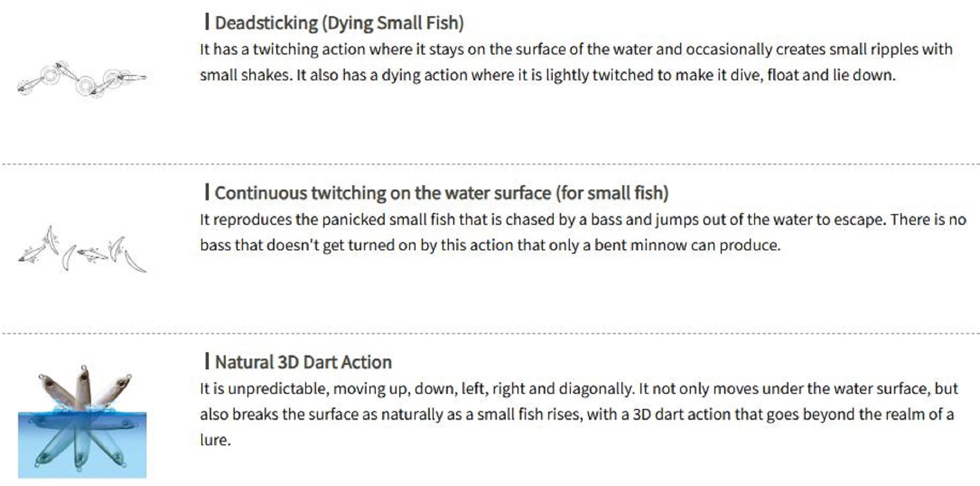
Task: Click the Deadsticking lure ripple illustration
Action: [82, 79]
